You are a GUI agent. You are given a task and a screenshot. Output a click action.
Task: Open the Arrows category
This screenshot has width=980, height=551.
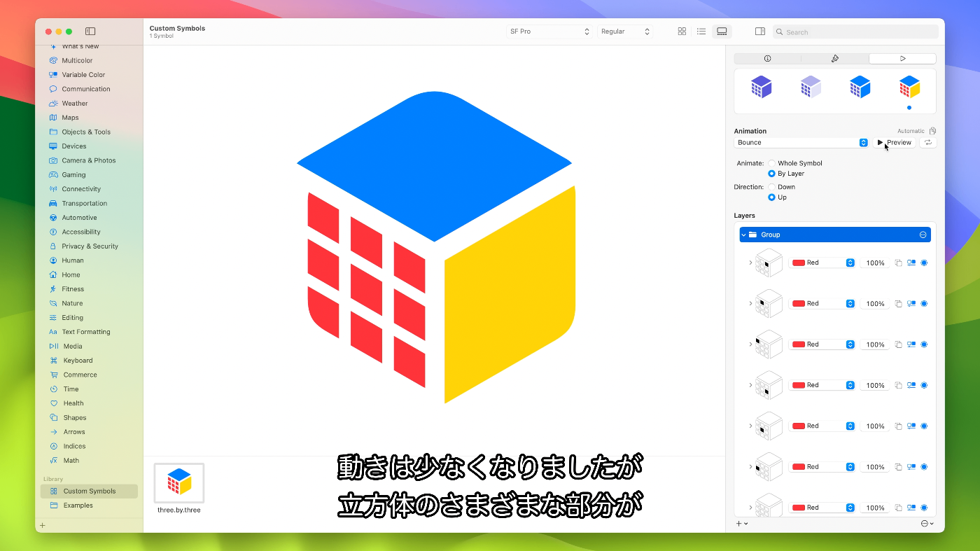click(73, 432)
